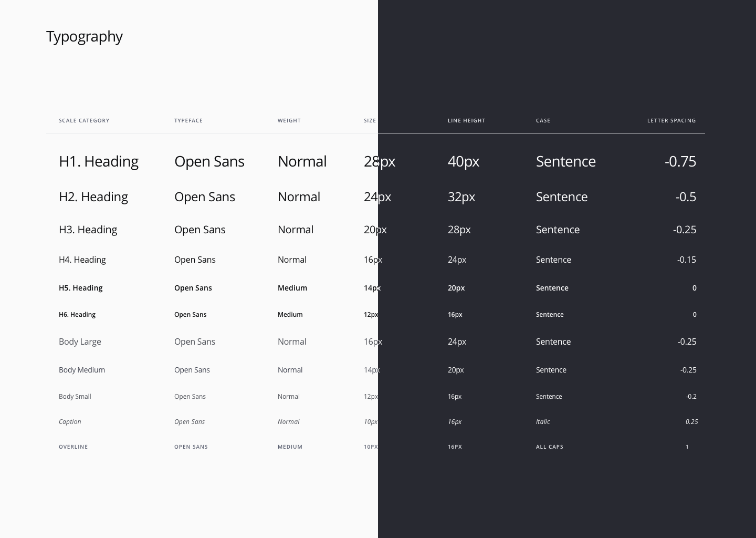Select the TYPEFACE column header
The image size is (756, 538).
point(188,120)
